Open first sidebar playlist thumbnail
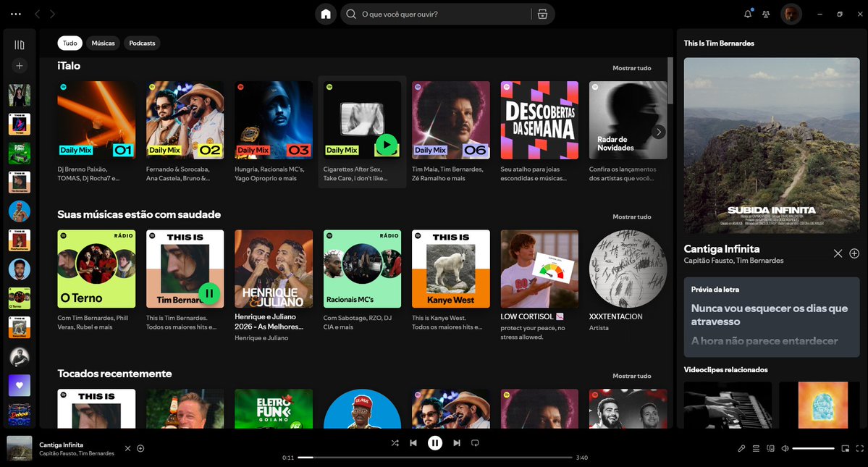Screen dimensions: 868x467 [x=20, y=96]
